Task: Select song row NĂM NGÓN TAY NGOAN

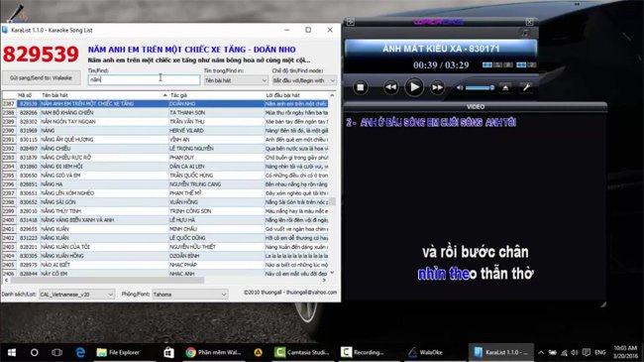Action: (x=165, y=121)
